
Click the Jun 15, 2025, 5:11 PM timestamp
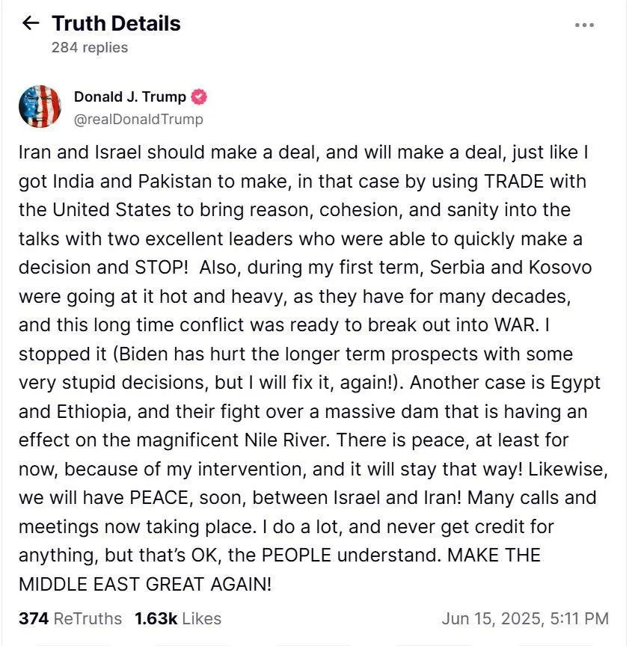pos(525,618)
